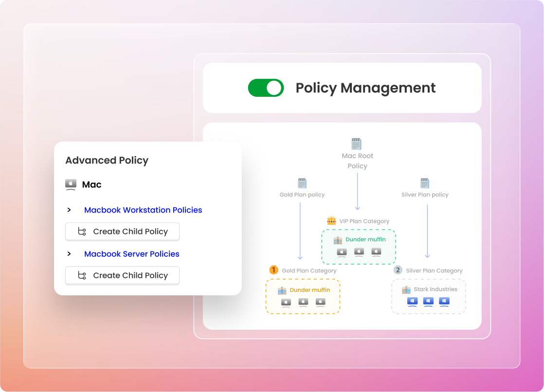Click the Mac Root Policy document icon

[x=357, y=143]
